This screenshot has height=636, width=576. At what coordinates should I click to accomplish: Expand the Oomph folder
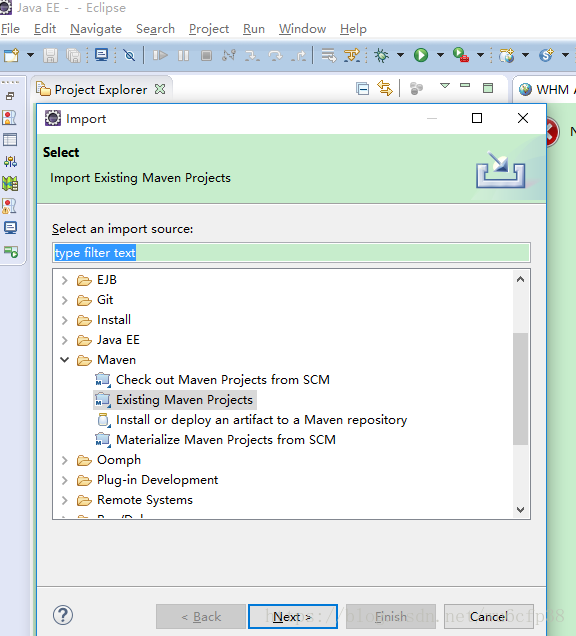coord(64,460)
